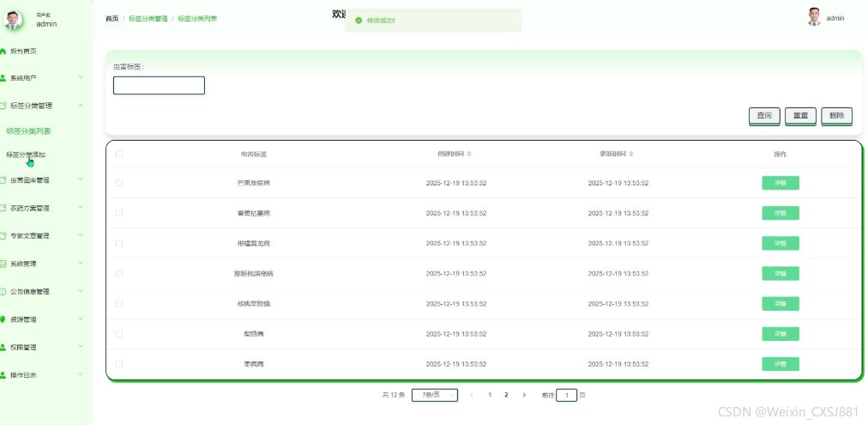Click the 共 12 条 total count text

click(x=394, y=395)
